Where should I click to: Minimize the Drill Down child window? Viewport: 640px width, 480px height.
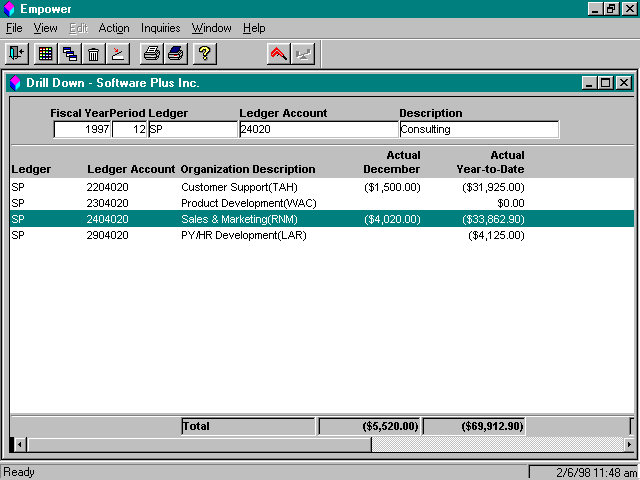[x=589, y=83]
